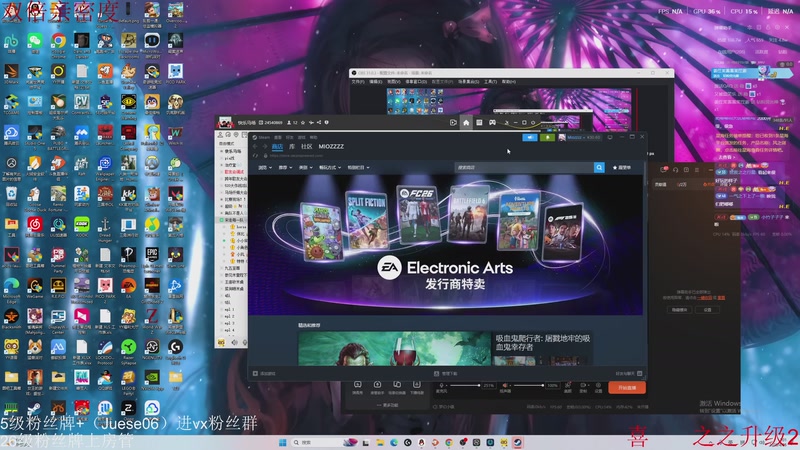Viewport: 800px width, 450px height.
Task: Switch to the Steam 库 (Library) tab
Action: (292, 146)
